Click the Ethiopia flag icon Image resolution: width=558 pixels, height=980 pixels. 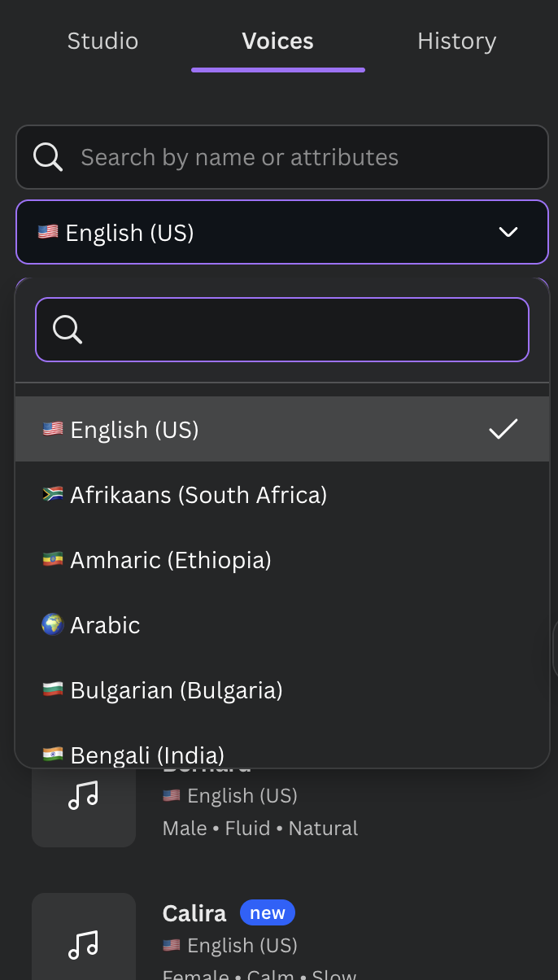point(52,559)
